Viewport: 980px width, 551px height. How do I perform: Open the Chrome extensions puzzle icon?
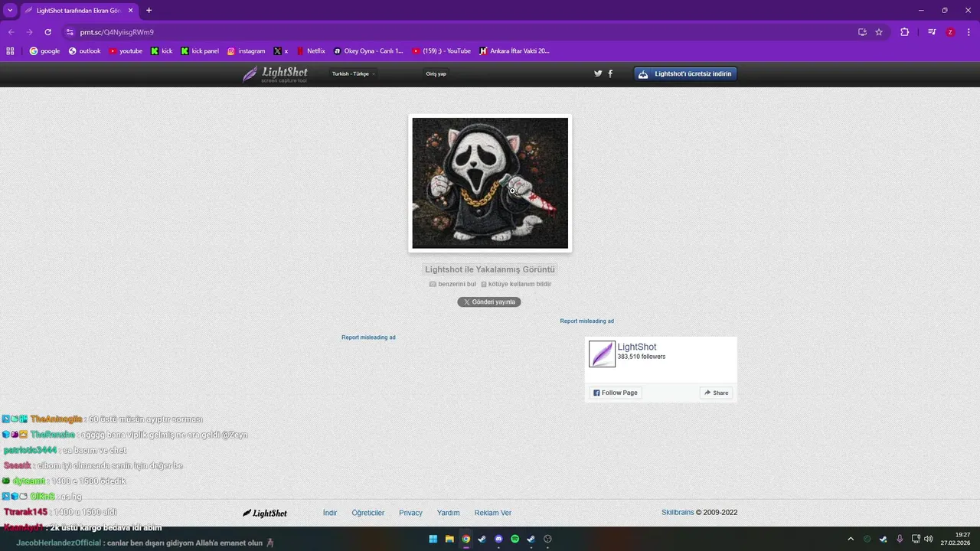click(x=904, y=32)
